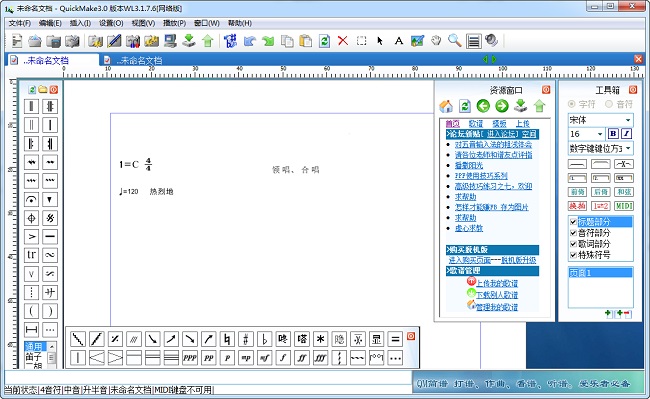
Task: Click the scroll-up arrow of the 通用 category list
Action: (x=52, y=346)
